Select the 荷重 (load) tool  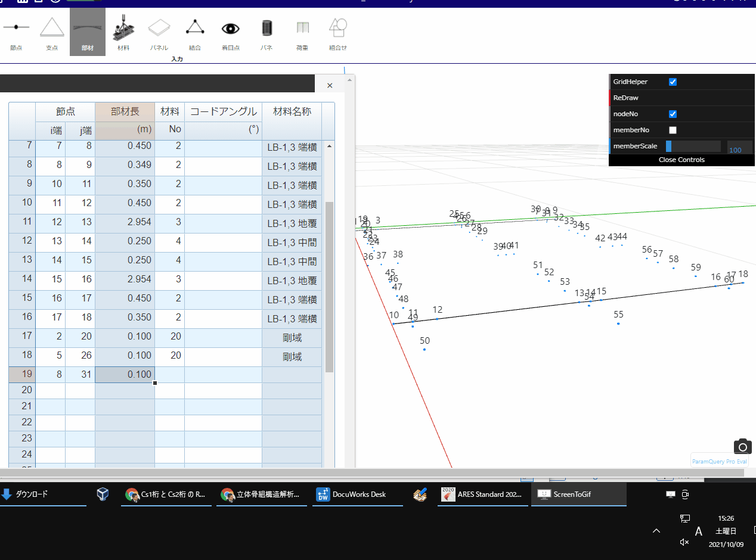click(302, 33)
